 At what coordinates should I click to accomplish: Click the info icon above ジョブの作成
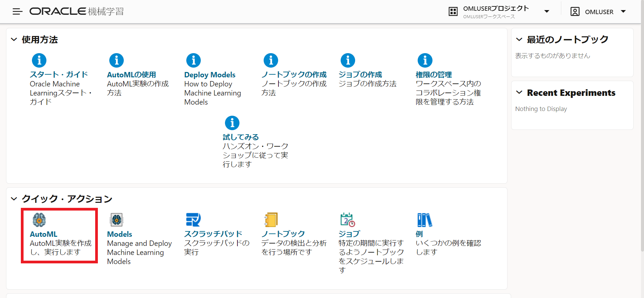(x=348, y=61)
